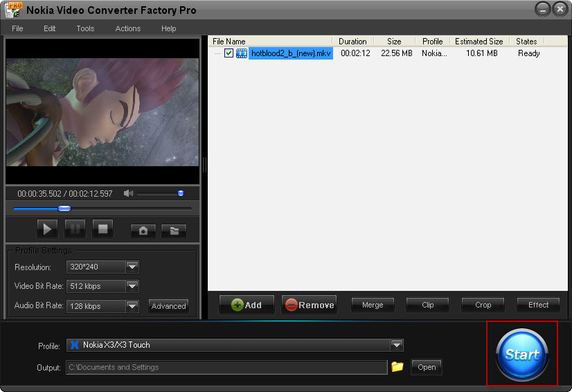Pause the video playback
Viewport: 572px width, 392px height.
[75, 229]
